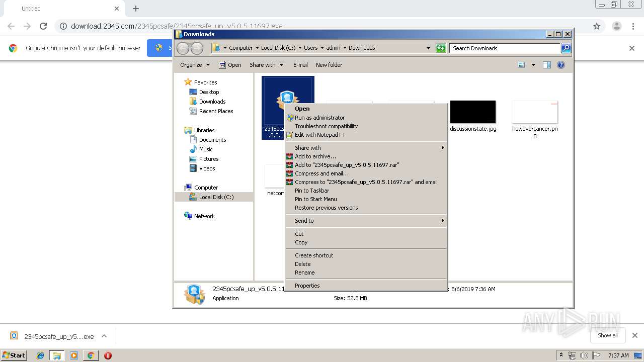644x362 pixels.
Task: Choose Restore previous versions
Action: point(366,208)
